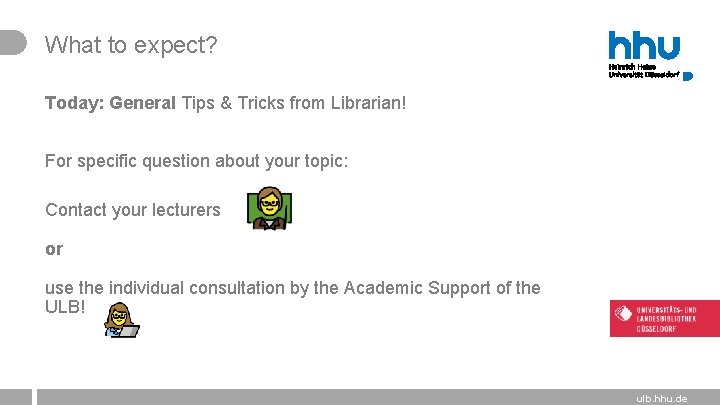Viewport: 720px width, 405px height.
Task: Click the lecturer emoji with green board
Action: tap(270, 208)
